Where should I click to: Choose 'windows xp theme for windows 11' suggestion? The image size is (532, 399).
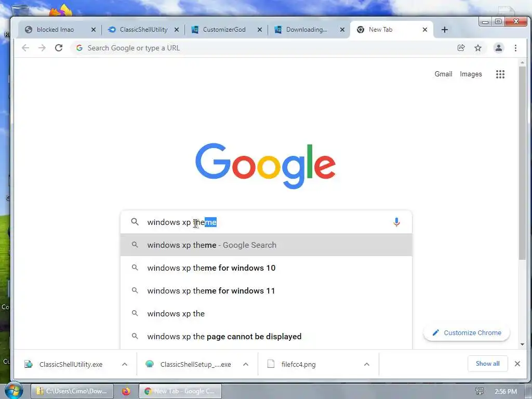click(267, 291)
